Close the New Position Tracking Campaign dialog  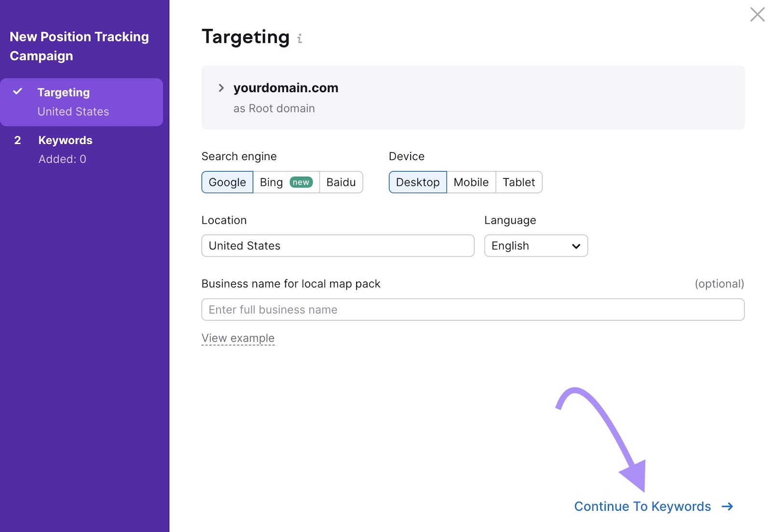[x=758, y=15]
